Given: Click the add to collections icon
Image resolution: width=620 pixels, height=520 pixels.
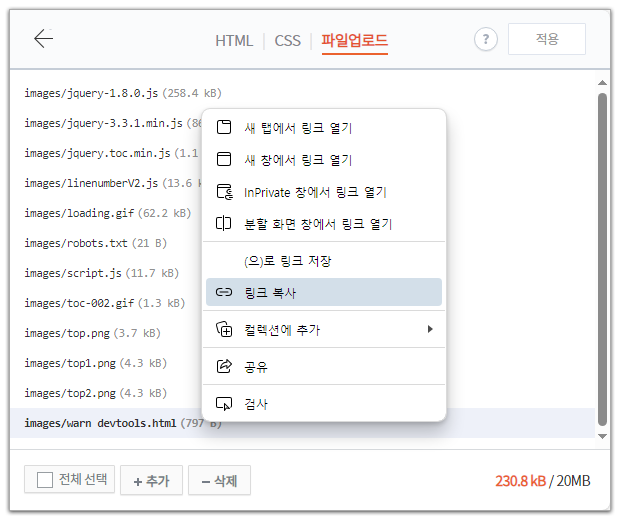Looking at the screenshot, I should click(224, 329).
